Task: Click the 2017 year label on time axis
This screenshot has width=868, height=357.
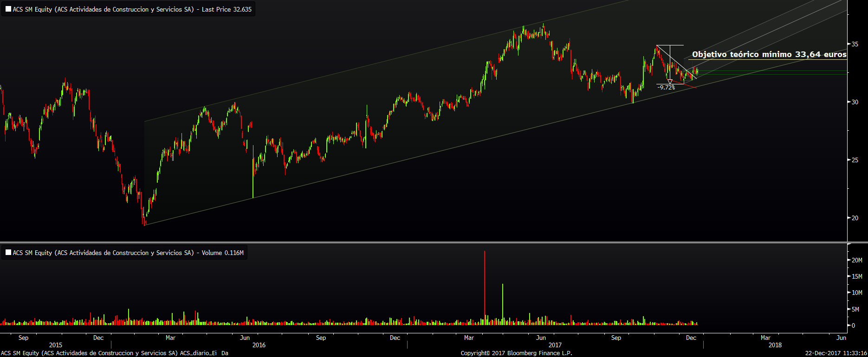Action: (555, 345)
